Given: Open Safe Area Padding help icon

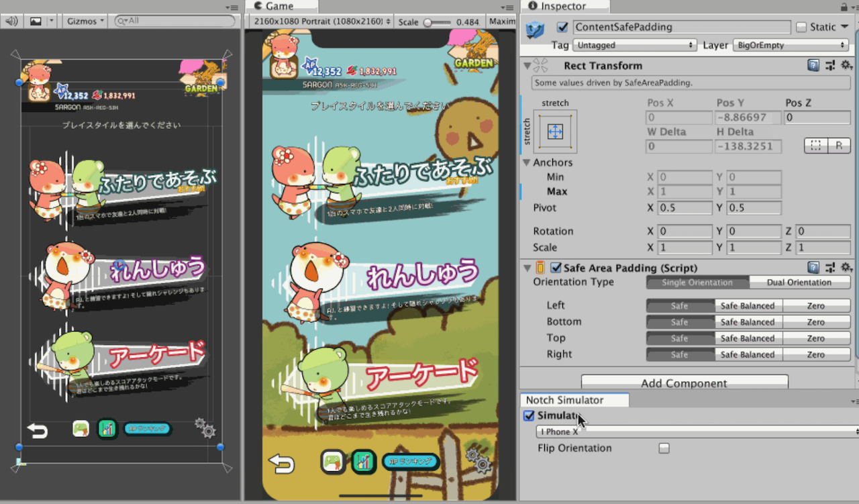Looking at the screenshot, I should click(813, 267).
